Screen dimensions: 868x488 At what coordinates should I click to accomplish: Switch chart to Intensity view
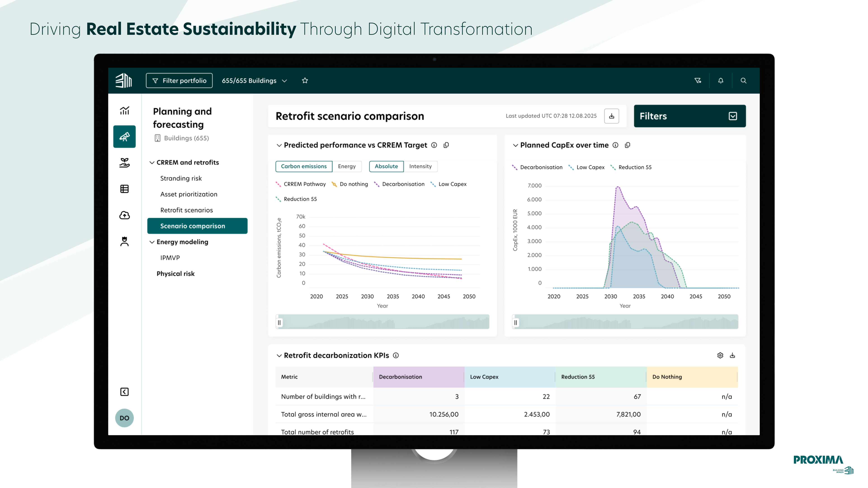[x=420, y=166]
